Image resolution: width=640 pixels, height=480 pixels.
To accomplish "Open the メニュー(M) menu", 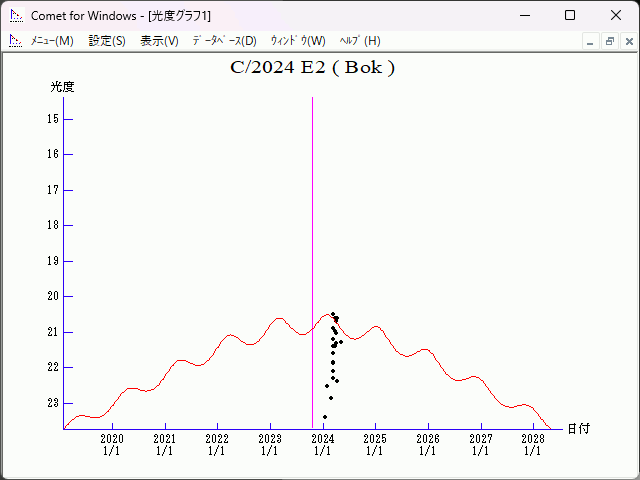I will [x=52, y=41].
